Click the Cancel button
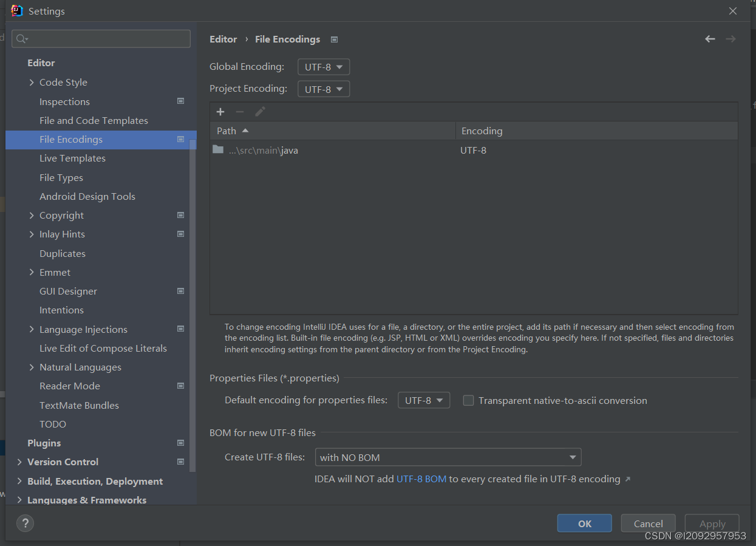Screen dimensions: 756x546 648,524
